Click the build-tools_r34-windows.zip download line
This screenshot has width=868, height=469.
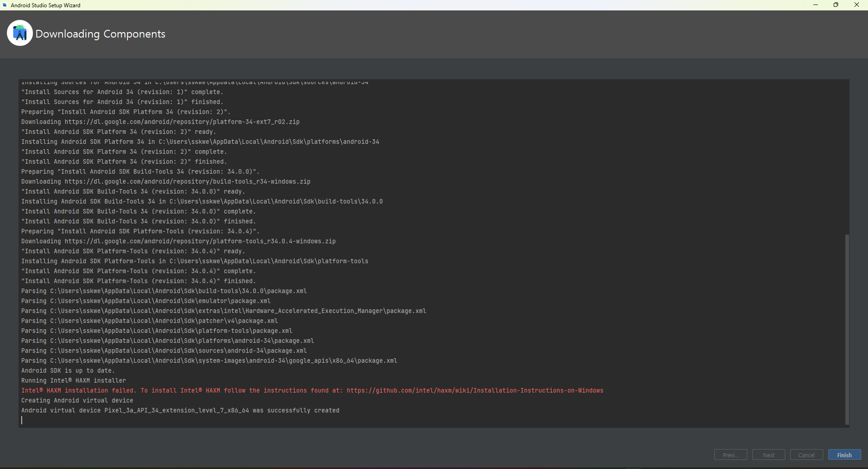click(166, 181)
